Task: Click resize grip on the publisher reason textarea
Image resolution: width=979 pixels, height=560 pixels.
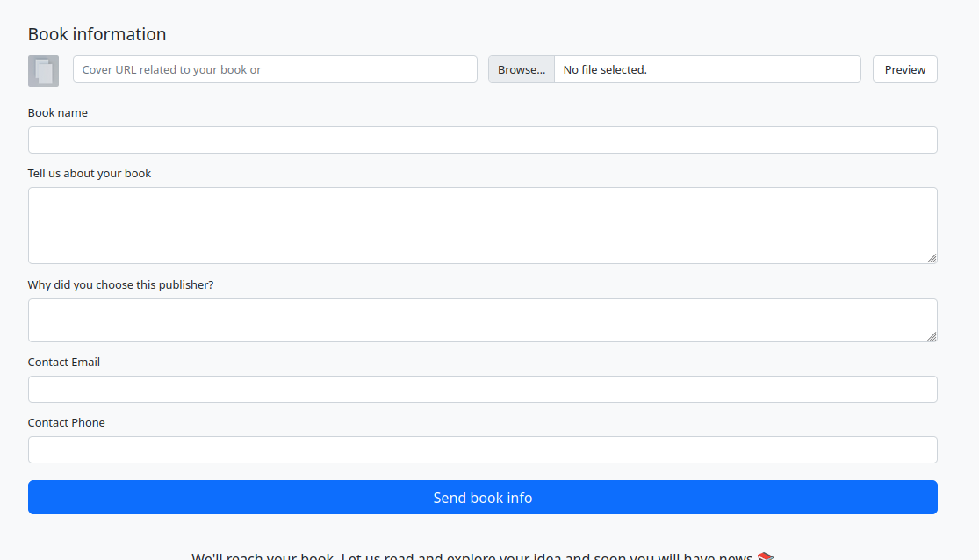Action: coord(931,335)
